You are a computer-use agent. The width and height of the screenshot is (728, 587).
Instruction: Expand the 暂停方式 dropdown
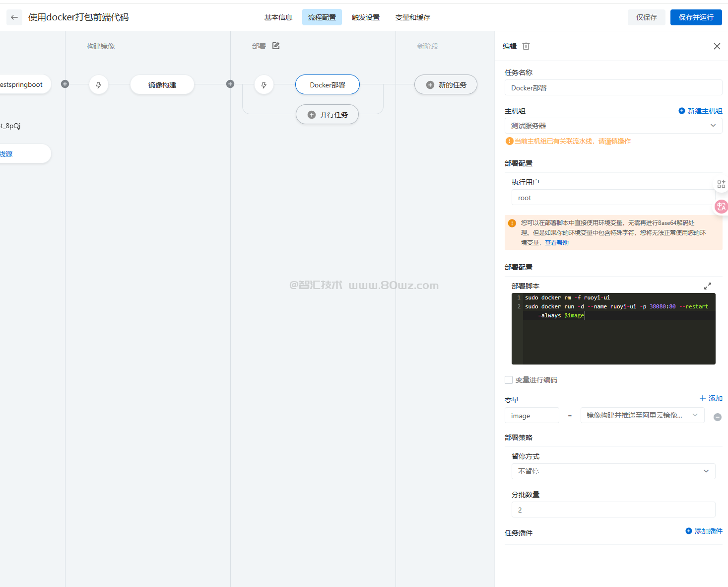coord(613,471)
